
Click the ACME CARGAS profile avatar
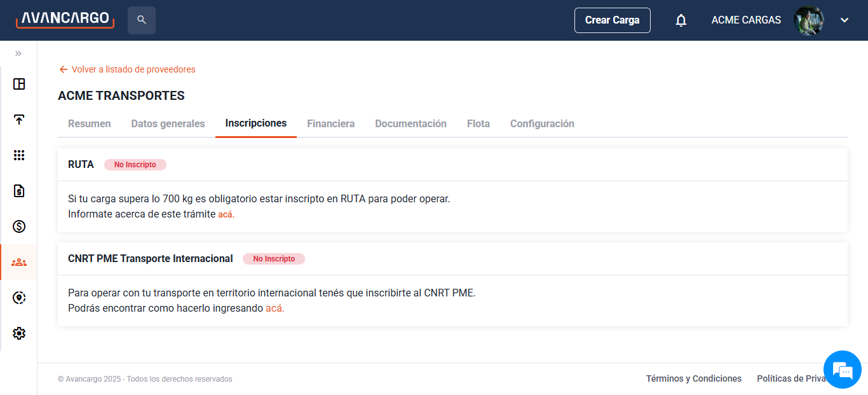809,20
